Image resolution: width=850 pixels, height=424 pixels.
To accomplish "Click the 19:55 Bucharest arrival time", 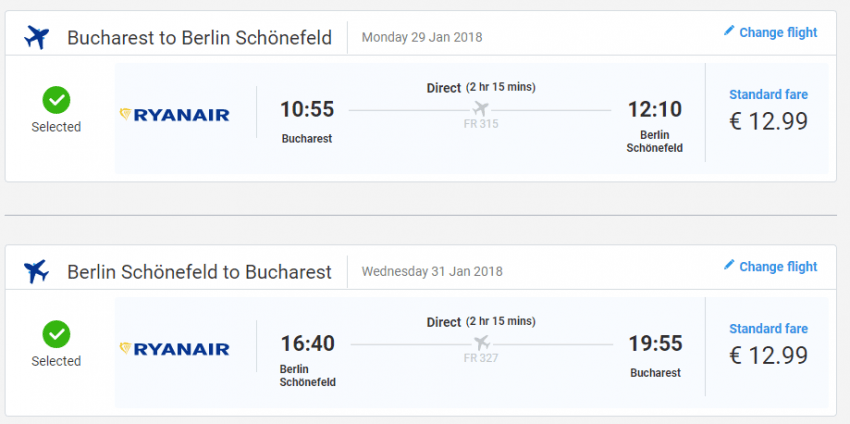I will [x=655, y=344].
